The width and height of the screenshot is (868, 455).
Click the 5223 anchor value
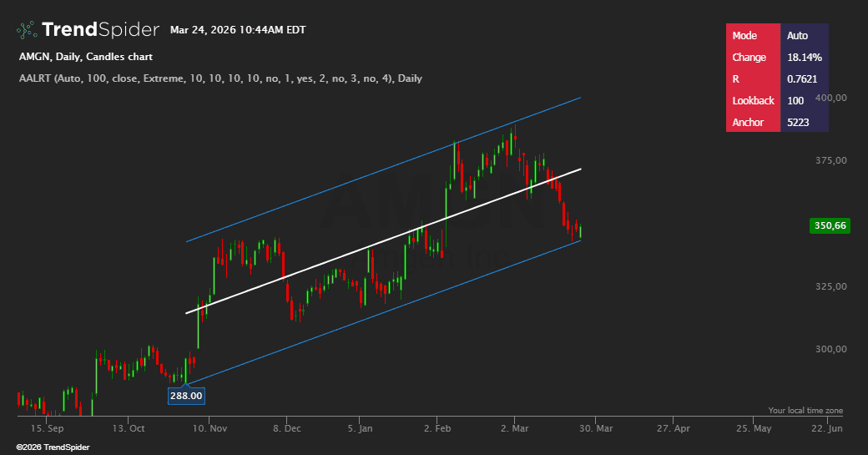point(798,123)
